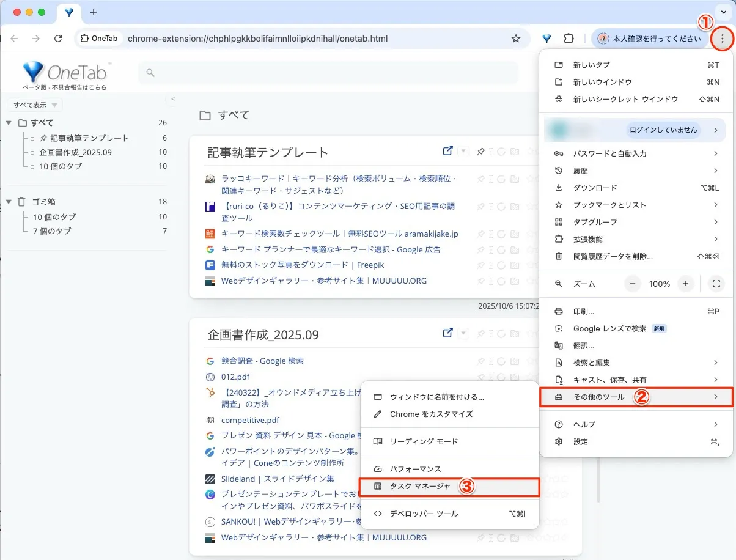
Task: Click the 本人確認を行ってください button
Action: tap(650, 39)
